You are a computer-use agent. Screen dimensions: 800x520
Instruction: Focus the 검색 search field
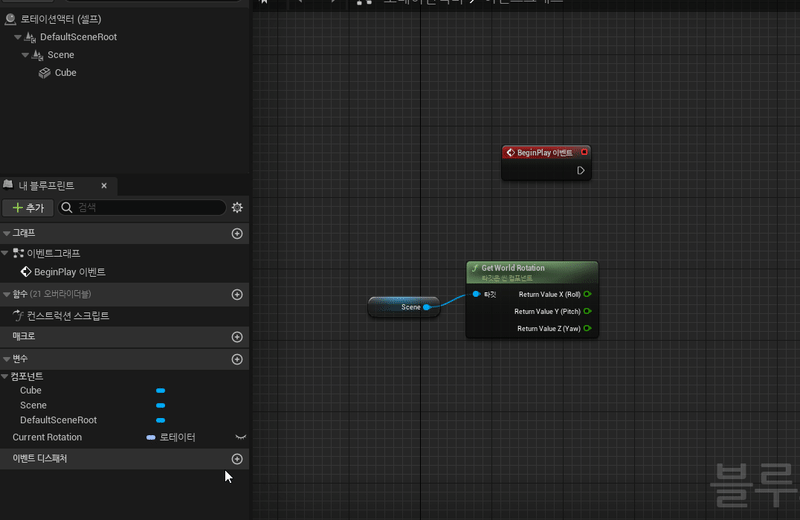[x=142, y=208]
